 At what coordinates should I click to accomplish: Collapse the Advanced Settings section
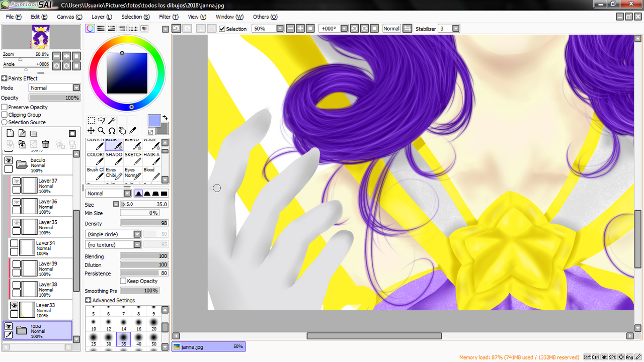tap(89, 300)
